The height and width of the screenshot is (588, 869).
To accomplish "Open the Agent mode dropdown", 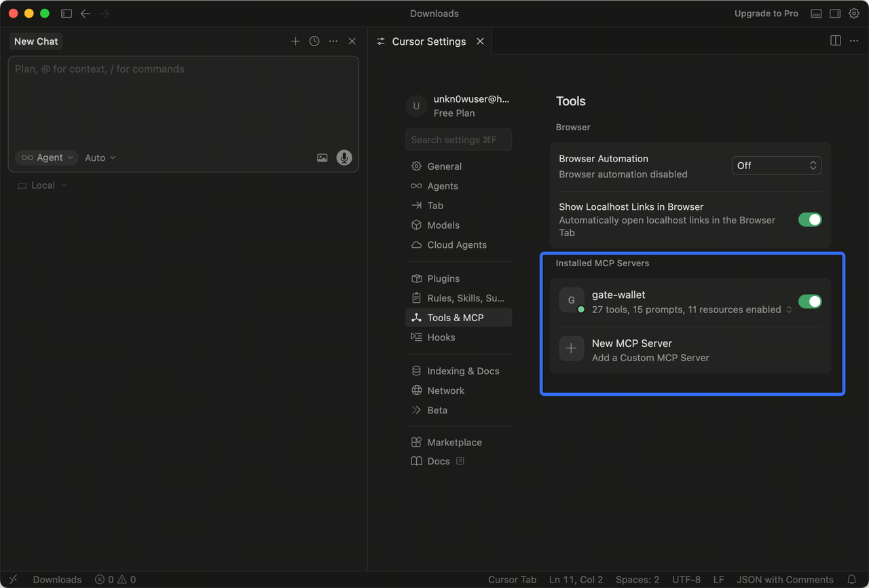I will click(47, 158).
